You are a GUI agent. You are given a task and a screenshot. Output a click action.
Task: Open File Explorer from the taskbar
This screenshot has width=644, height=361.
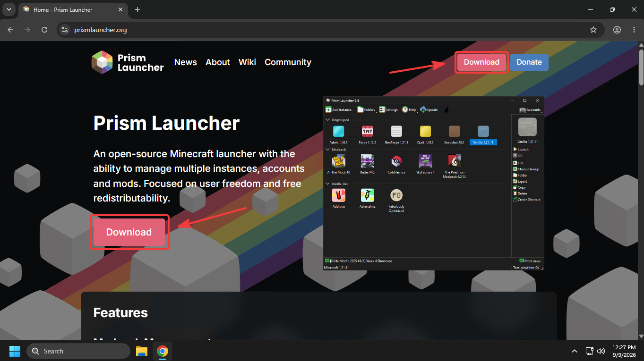pos(142,351)
